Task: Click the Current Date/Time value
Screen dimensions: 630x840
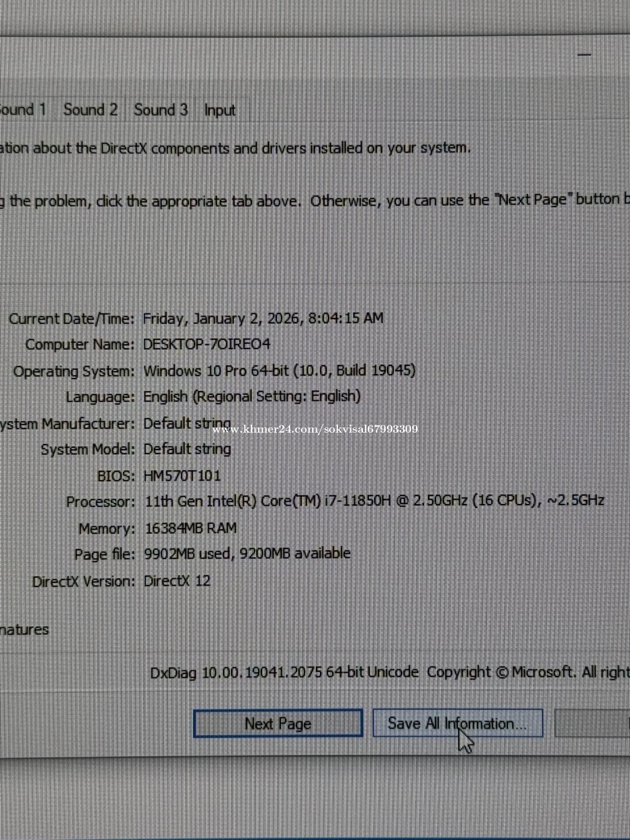Action: click(x=262, y=319)
